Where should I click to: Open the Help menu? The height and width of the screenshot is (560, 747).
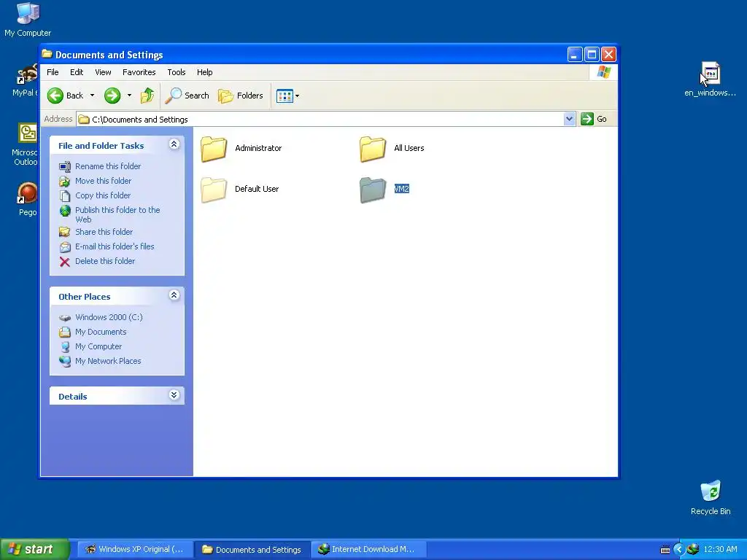pyautogui.click(x=205, y=72)
